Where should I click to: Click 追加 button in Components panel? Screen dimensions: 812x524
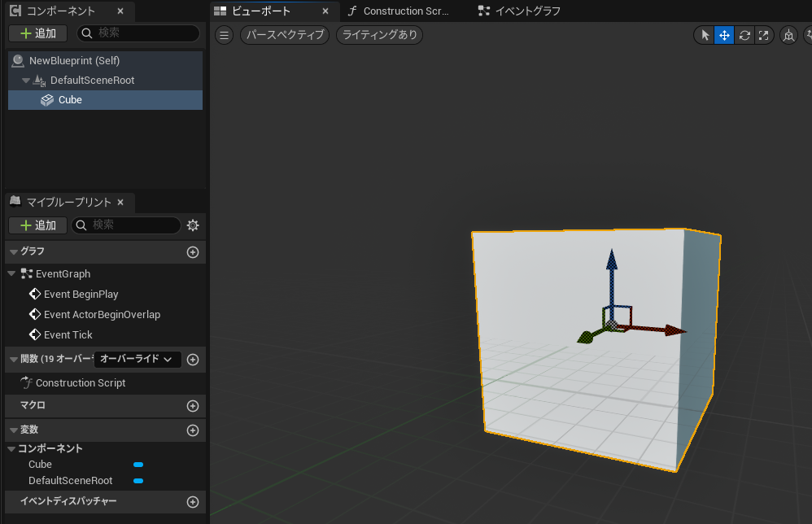point(37,33)
